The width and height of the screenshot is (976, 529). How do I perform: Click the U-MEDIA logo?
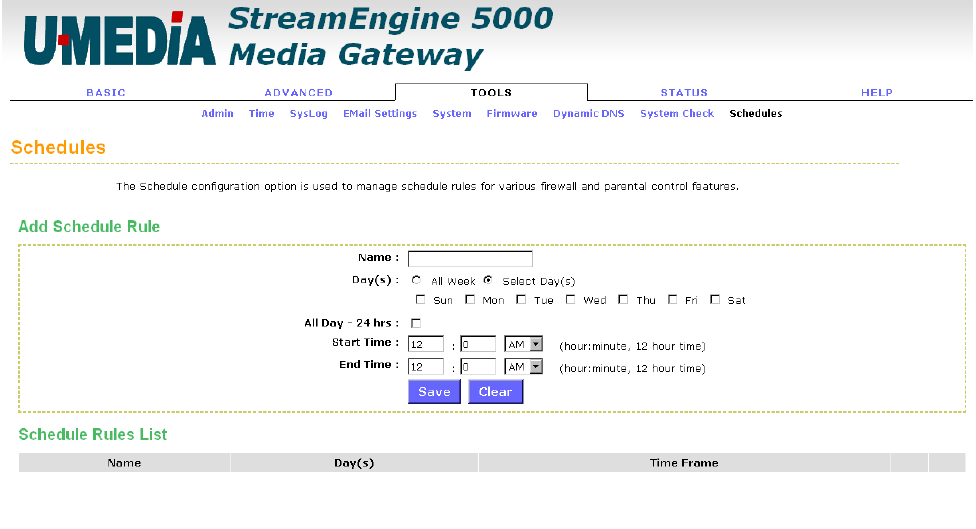coord(120,39)
